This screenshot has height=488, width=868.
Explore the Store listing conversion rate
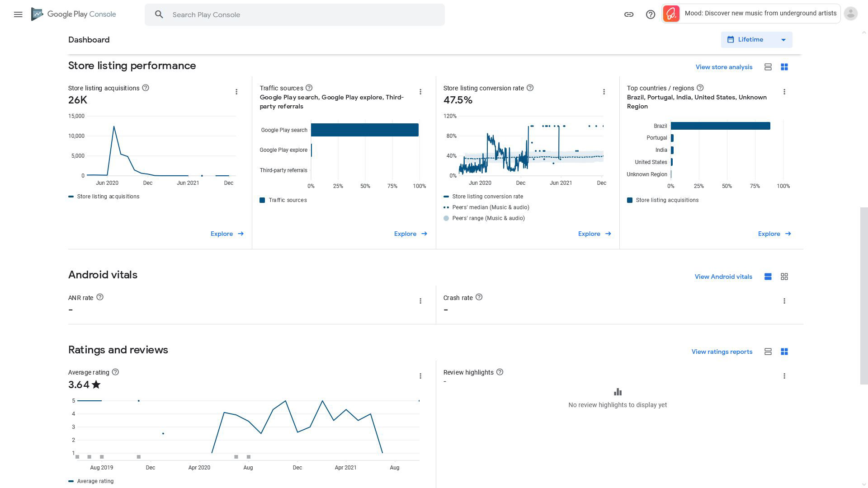[x=594, y=234]
